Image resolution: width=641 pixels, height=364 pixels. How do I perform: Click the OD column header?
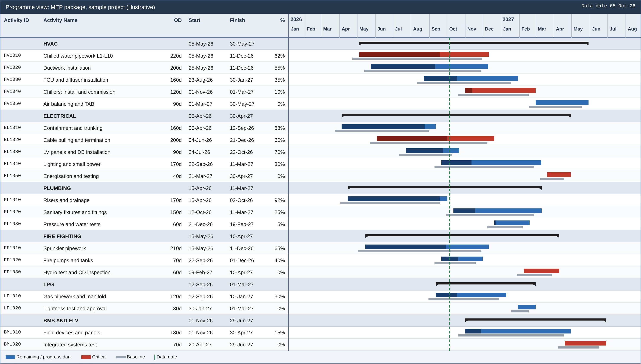[x=178, y=20]
